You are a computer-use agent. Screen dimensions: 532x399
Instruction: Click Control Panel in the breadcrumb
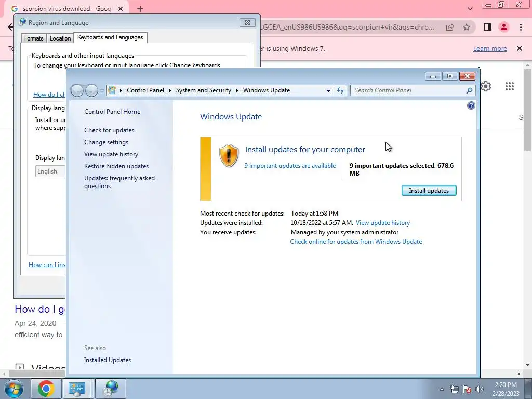[x=145, y=90]
